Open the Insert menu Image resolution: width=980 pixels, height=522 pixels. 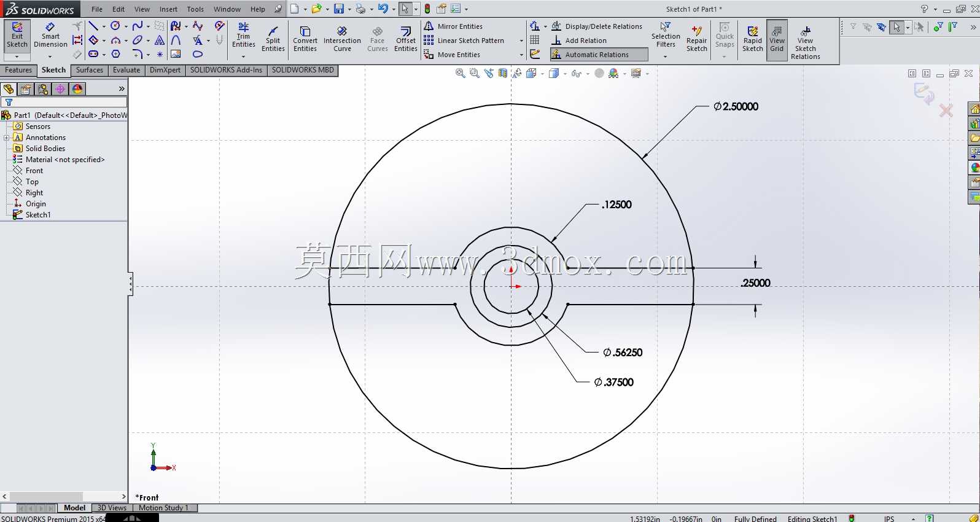pos(168,9)
